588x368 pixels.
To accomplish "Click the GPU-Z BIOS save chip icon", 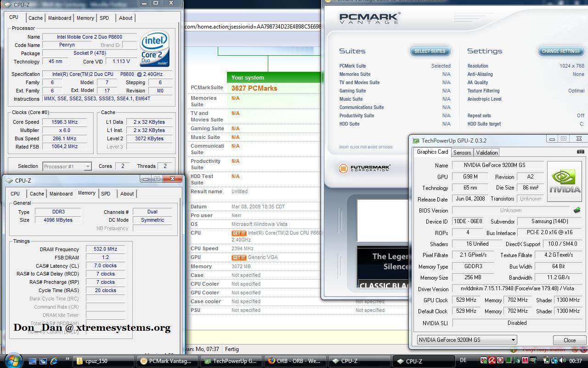I will click(x=577, y=210).
